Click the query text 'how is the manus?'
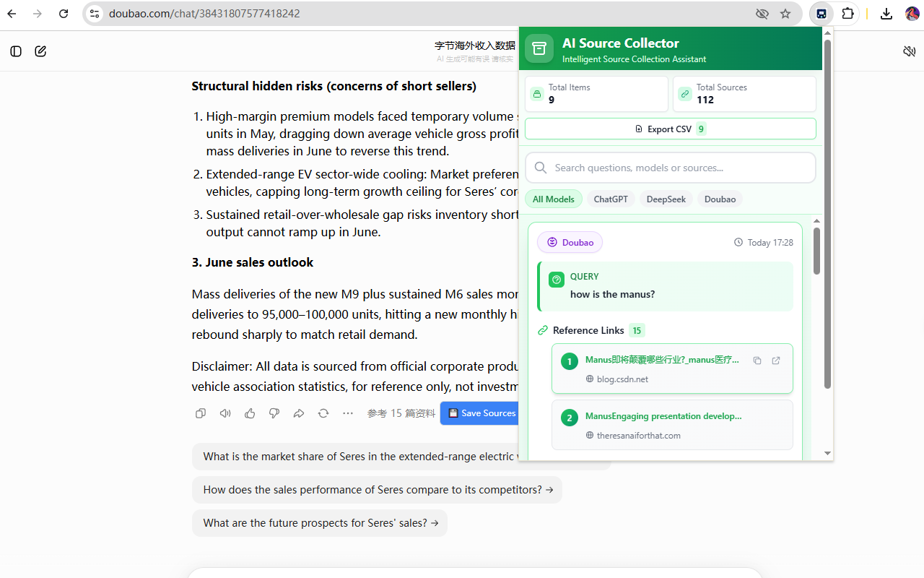This screenshot has width=924, height=578. pyautogui.click(x=613, y=294)
